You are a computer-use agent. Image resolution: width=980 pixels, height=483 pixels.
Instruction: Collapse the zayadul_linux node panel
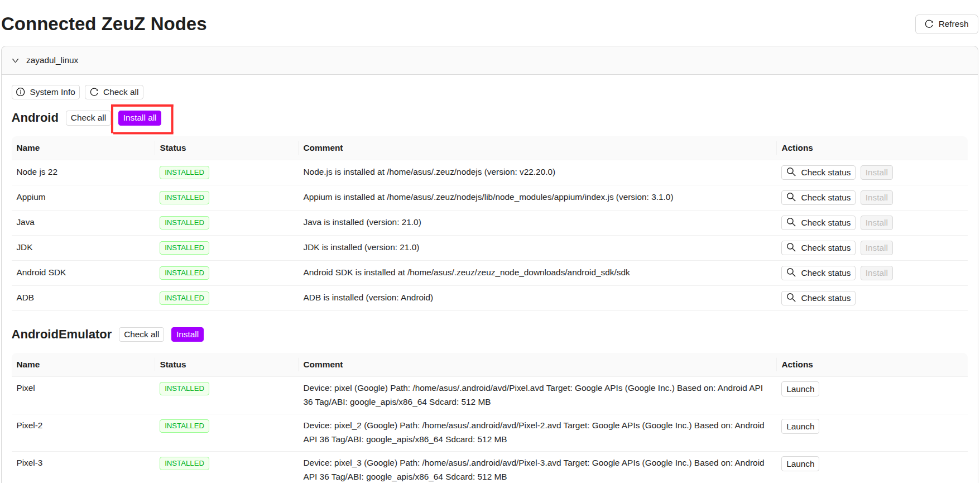[16, 60]
